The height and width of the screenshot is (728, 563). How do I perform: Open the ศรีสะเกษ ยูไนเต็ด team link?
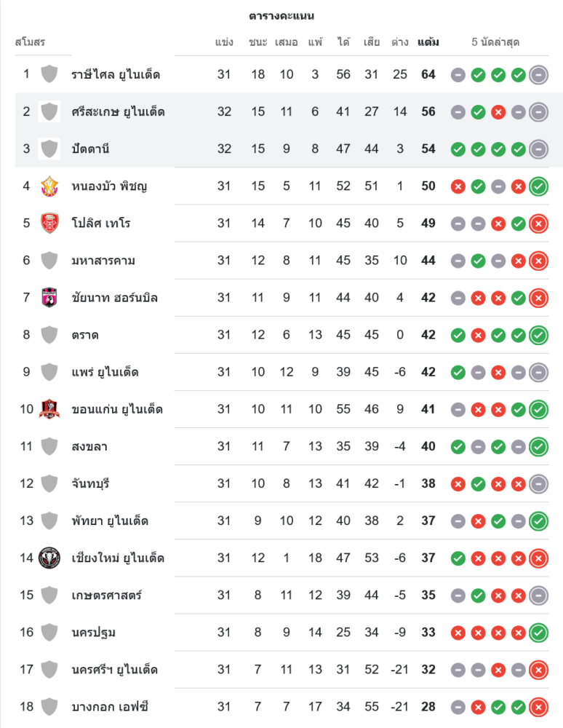point(118,112)
